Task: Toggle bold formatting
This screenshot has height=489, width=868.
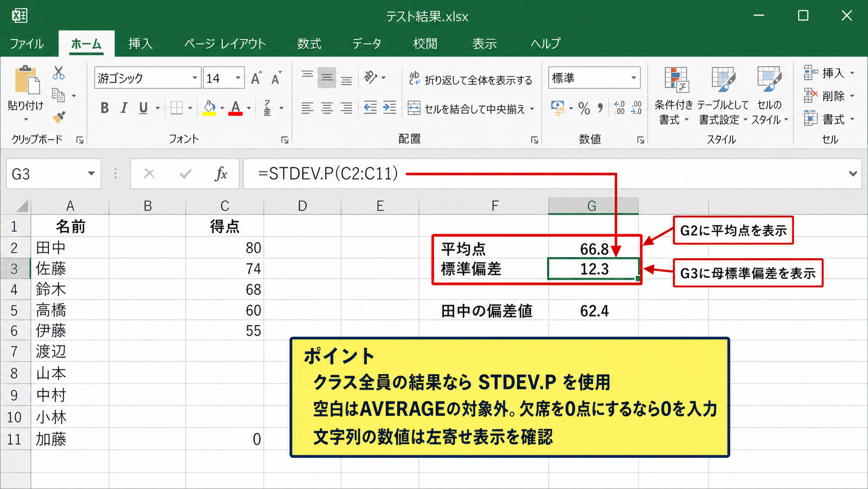Action: tap(105, 108)
